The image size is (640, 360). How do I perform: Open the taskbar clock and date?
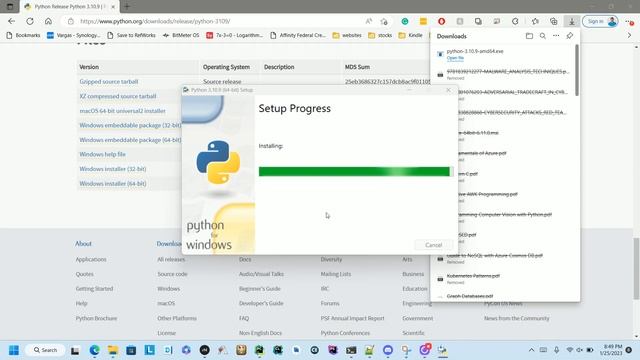pos(611,350)
